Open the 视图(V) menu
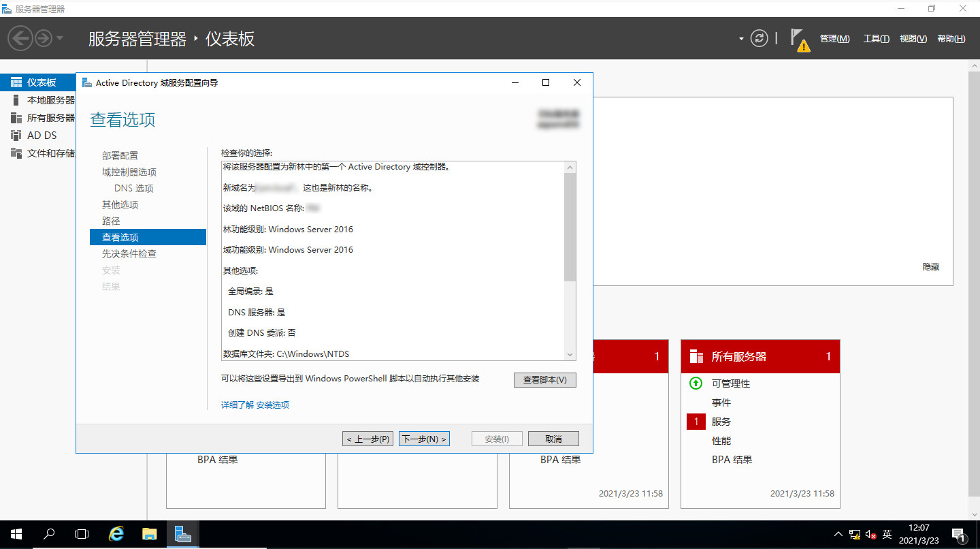This screenshot has width=980, height=549. coord(913,39)
